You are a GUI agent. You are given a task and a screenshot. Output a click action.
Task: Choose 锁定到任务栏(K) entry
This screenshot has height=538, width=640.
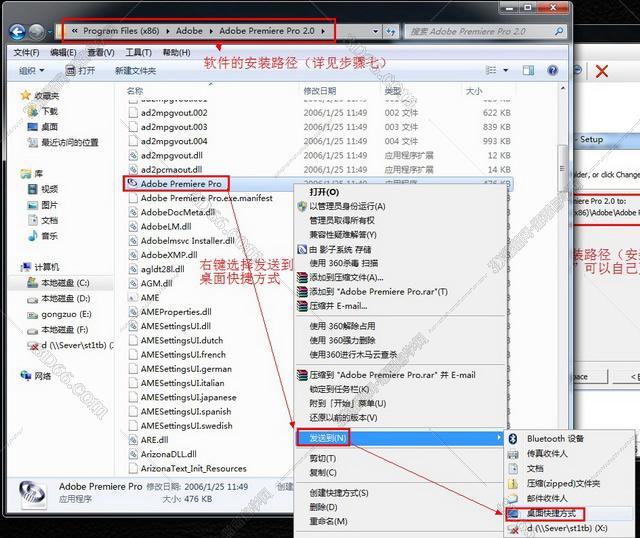point(339,389)
